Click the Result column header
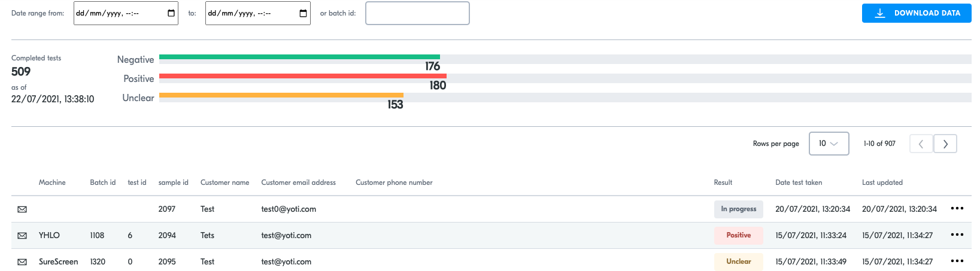 point(723,182)
